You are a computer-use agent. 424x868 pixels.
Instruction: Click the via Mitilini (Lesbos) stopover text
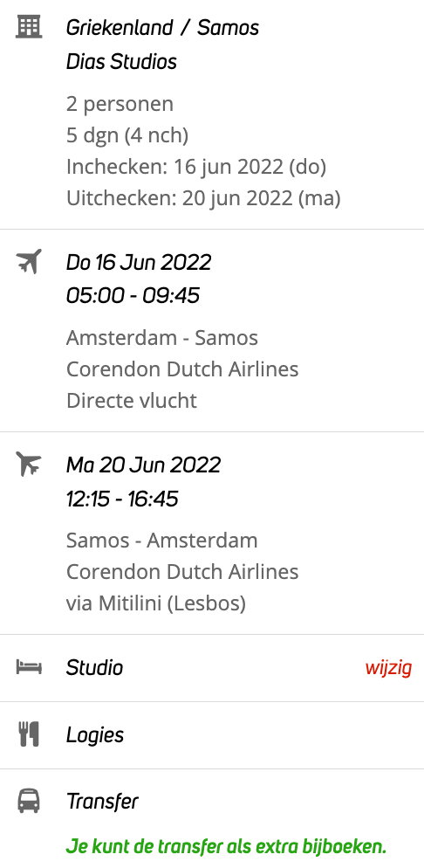(156, 603)
